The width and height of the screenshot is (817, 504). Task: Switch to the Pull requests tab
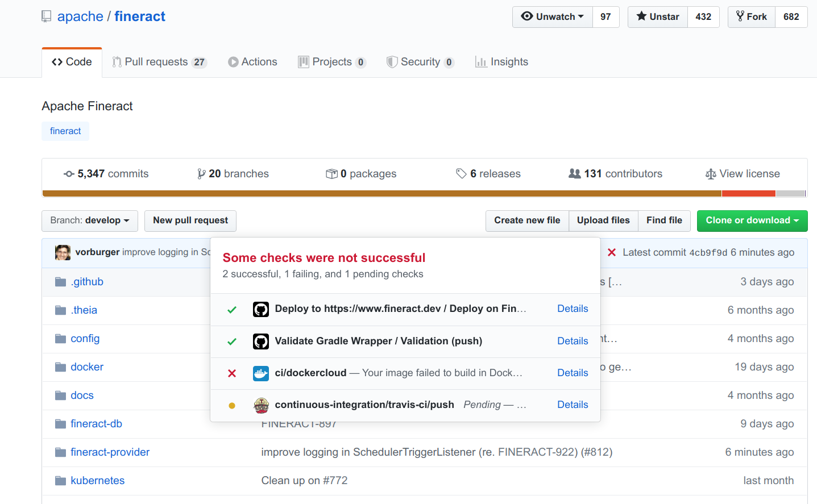[159, 62]
